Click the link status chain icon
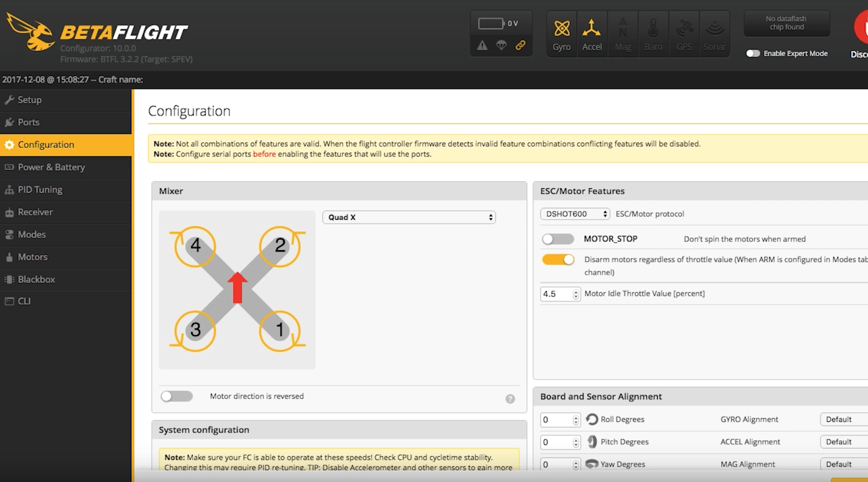 click(x=520, y=45)
